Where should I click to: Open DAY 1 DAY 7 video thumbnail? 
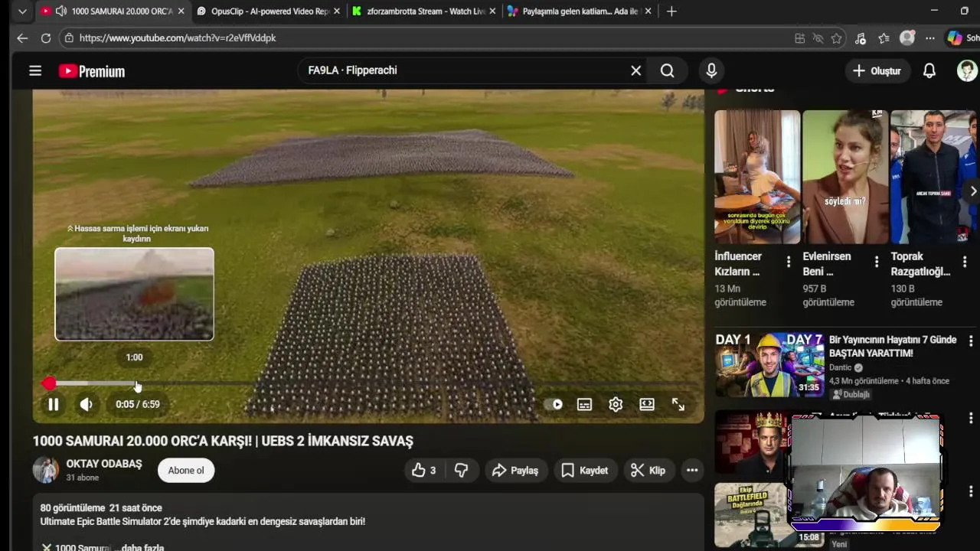(x=769, y=365)
